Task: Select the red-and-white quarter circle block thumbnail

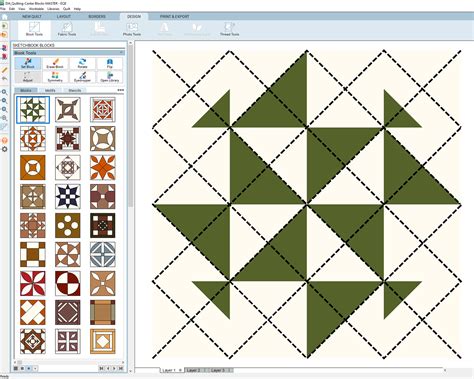Action: pyautogui.click(x=68, y=283)
